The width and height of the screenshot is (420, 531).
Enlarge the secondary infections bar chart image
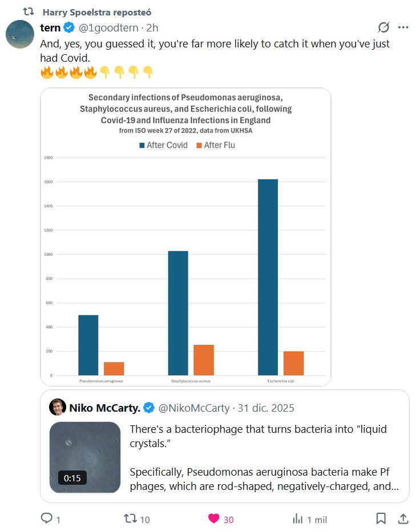coord(185,237)
